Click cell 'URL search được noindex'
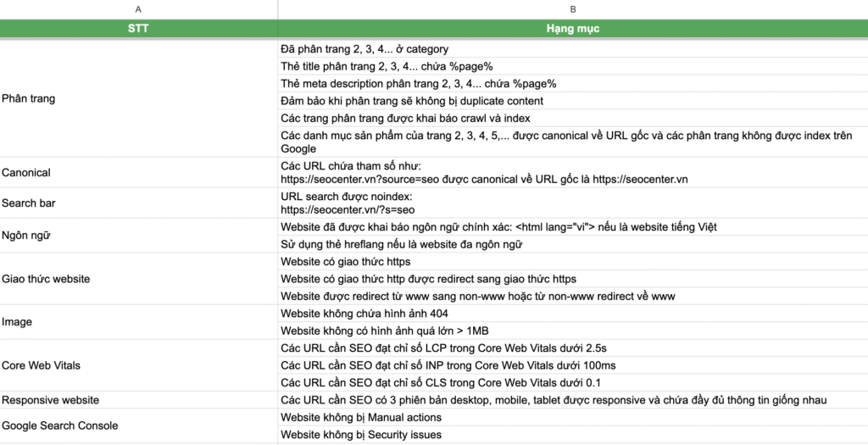The image size is (868, 445). tap(573, 203)
